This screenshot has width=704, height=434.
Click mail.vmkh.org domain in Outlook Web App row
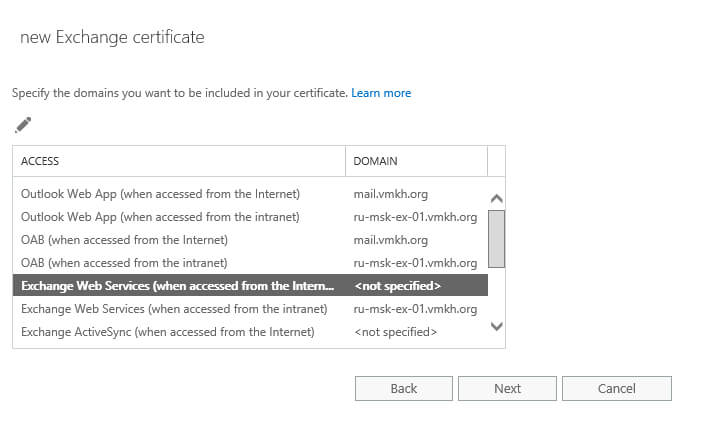pos(391,194)
